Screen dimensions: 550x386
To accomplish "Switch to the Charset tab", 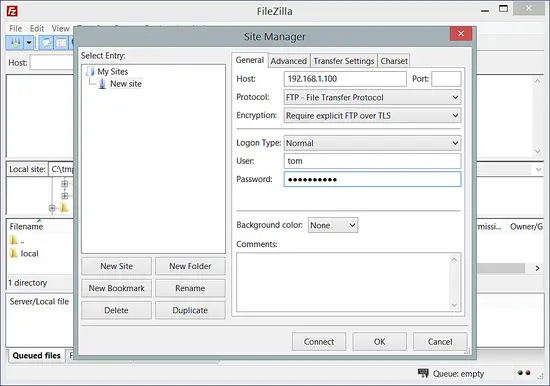I will (x=394, y=61).
